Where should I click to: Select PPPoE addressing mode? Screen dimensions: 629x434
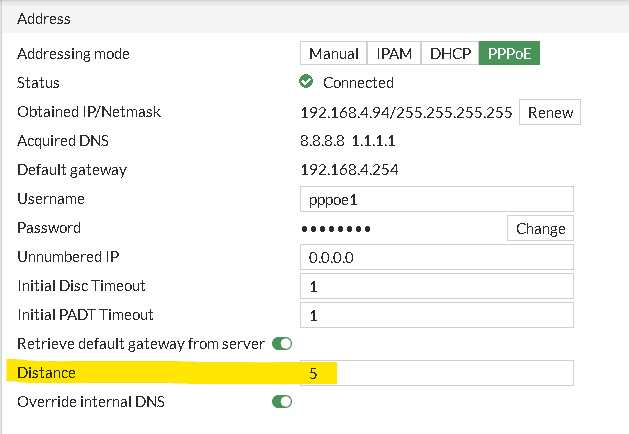[509, 53]
